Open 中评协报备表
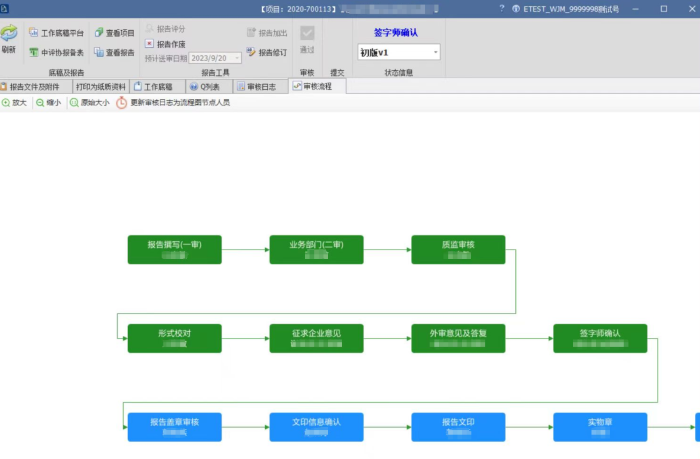700x459 pixels. 56,52
